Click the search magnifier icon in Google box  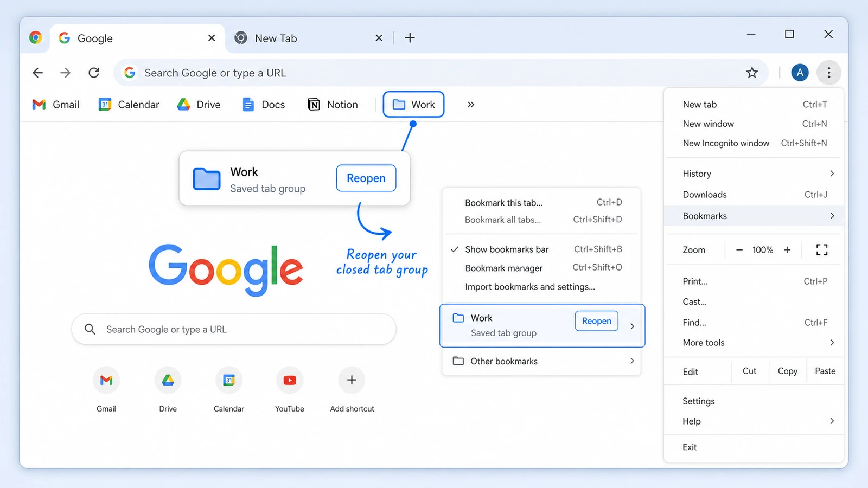pos(90,329)
